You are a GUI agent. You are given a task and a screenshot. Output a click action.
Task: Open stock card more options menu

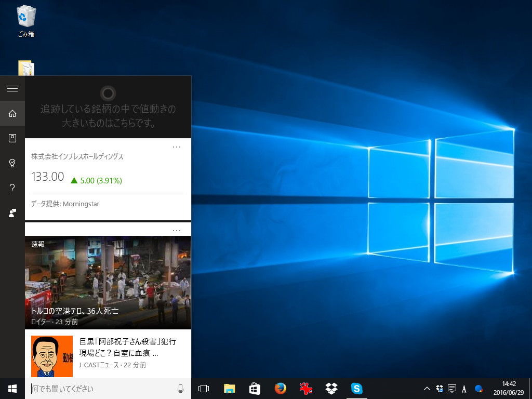pos(177,147)
